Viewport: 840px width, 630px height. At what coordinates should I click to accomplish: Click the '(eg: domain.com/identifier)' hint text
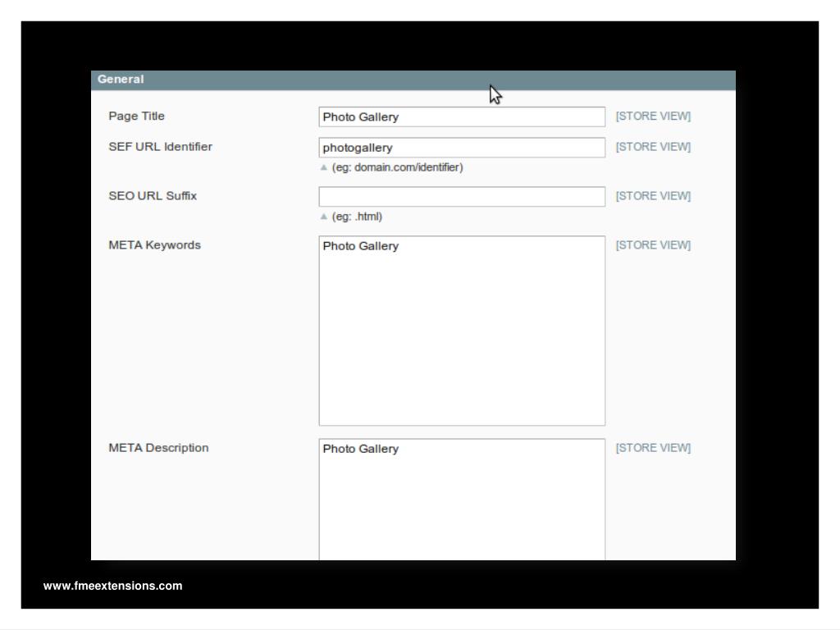[x=398, y=167]
